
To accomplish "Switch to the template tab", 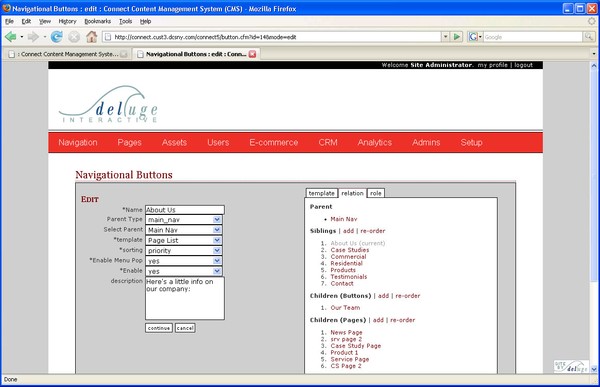I will (x=321, y=193).
